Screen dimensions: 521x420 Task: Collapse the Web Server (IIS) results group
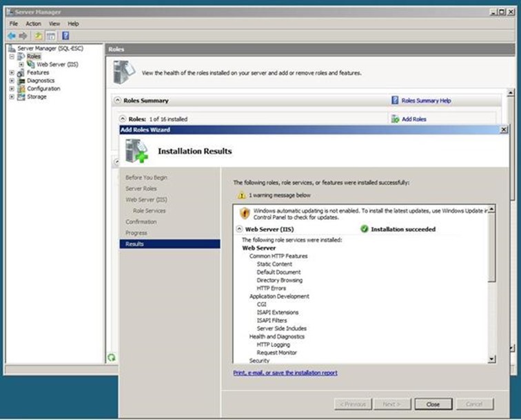239,229
